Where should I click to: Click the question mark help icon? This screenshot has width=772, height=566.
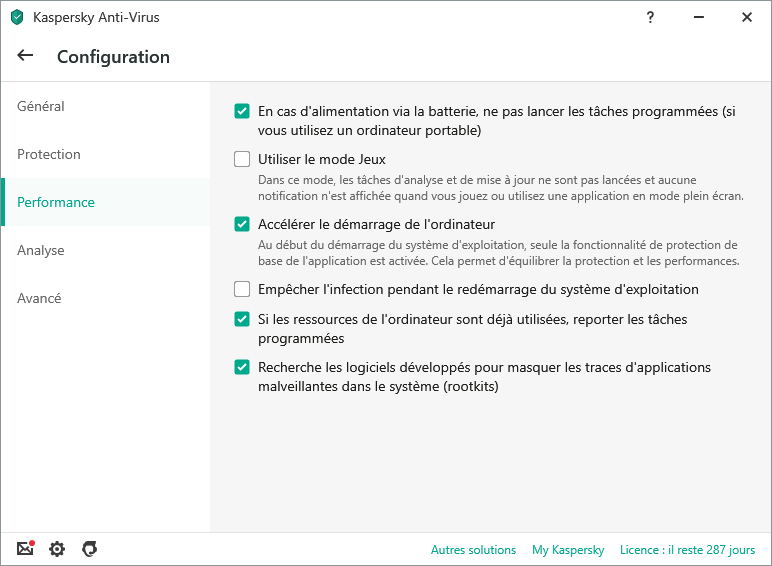[x=651, y=17]
